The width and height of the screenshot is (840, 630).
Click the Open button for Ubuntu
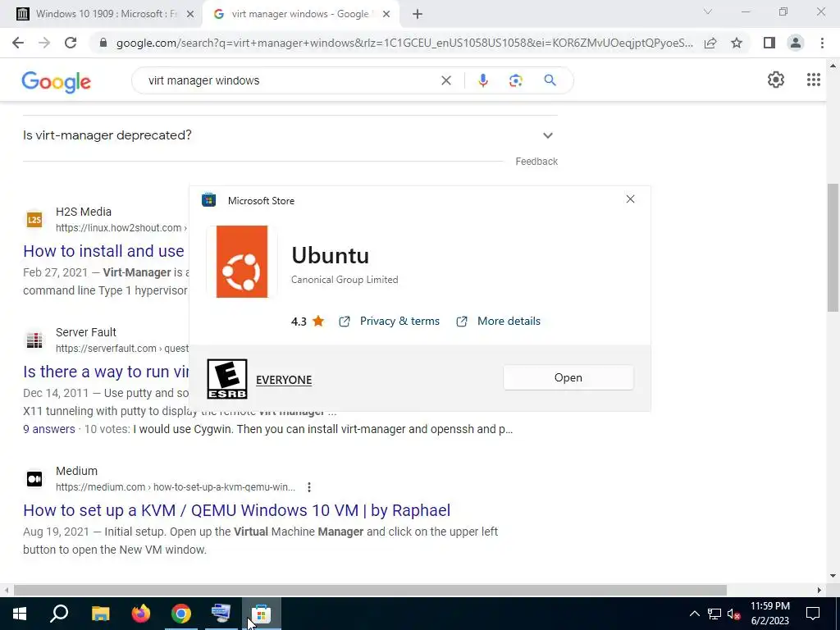coord(568,377)
